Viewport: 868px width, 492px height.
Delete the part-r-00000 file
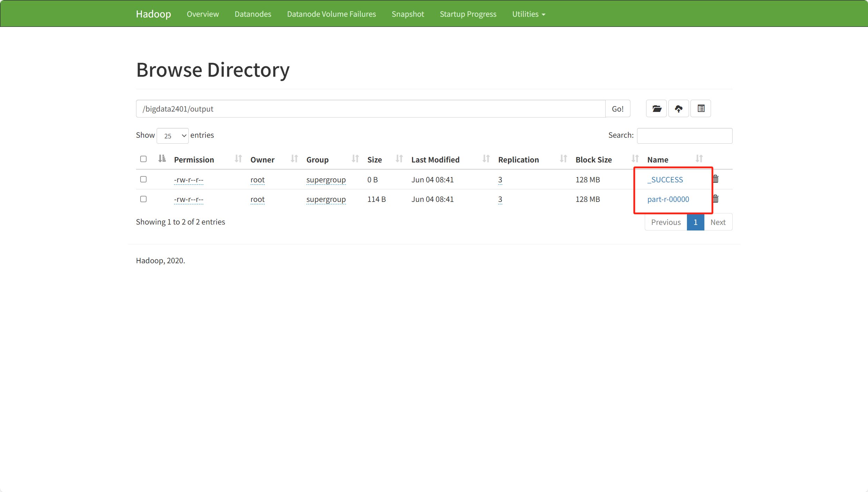pos(715,199)
